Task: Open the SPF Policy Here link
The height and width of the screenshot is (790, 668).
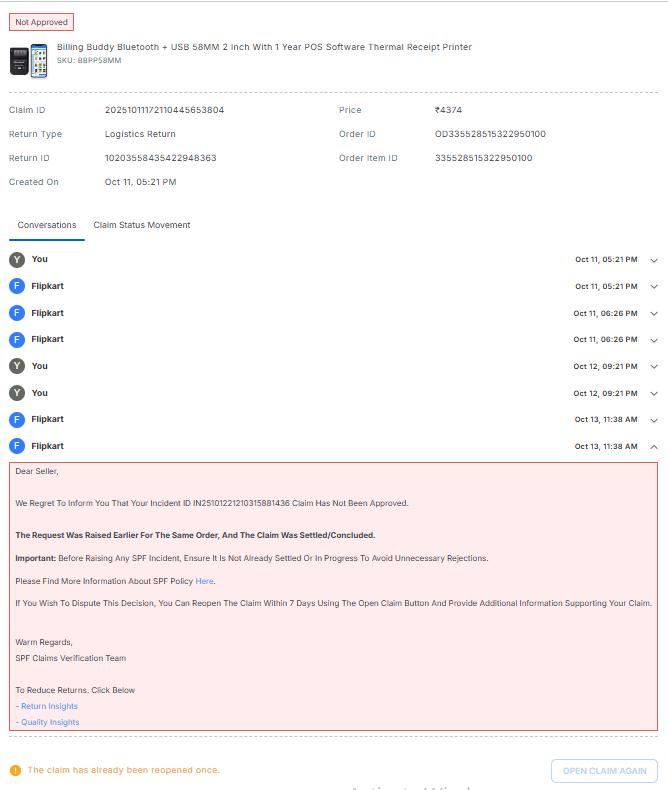Action: (x=204, y=581)
